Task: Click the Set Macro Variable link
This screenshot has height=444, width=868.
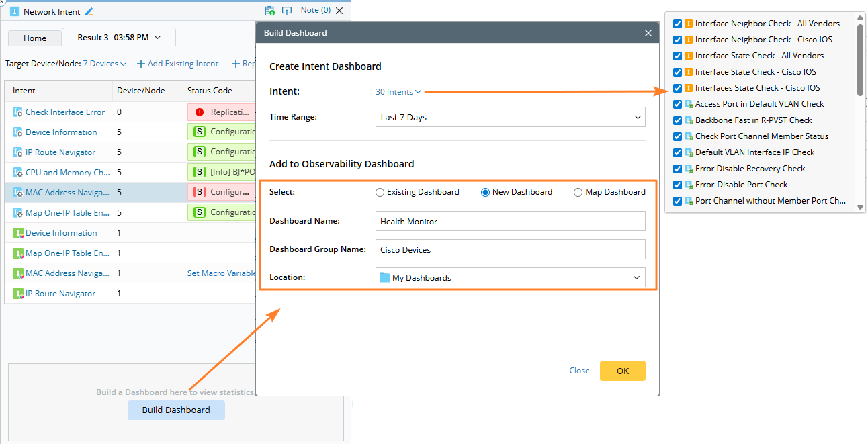Action: [x=221, y=273]
